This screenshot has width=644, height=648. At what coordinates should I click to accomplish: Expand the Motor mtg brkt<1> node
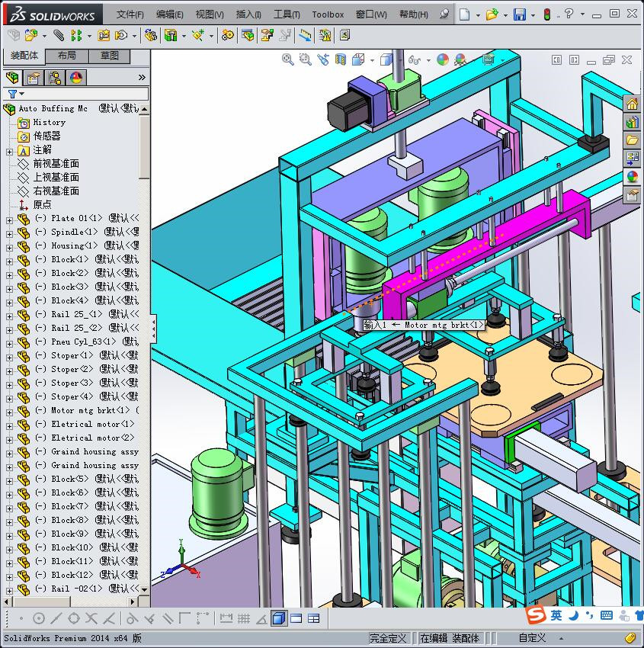pos(9,412)
